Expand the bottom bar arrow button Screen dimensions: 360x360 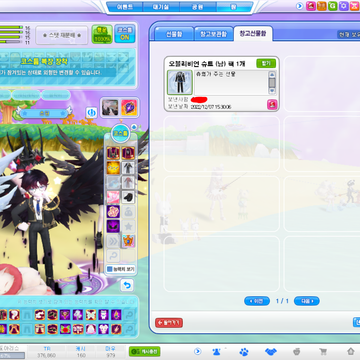coord(198,351)
